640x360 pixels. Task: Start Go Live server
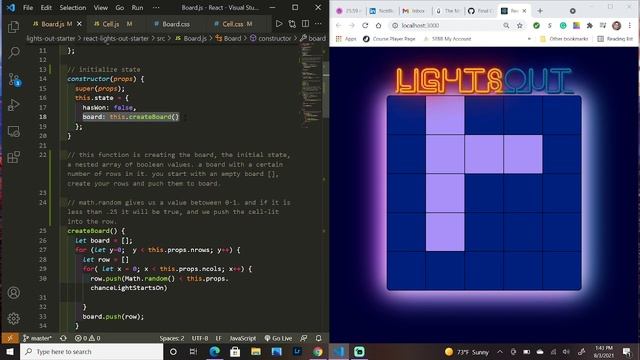pos(278,338)
